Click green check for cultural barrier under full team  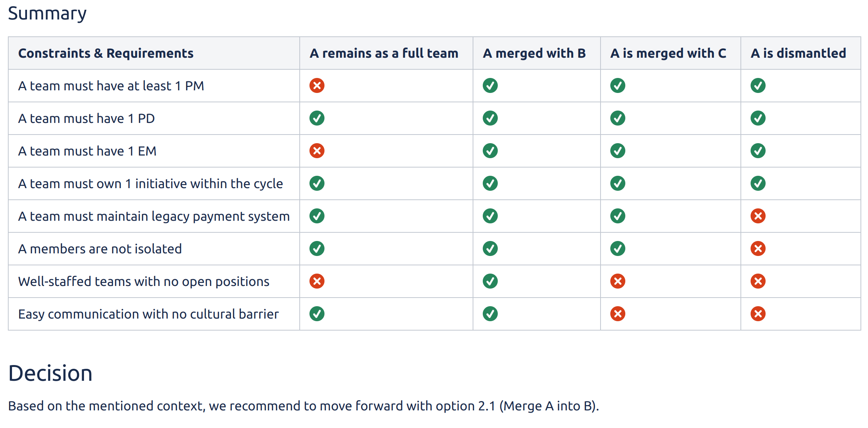pyautogui.click(x=317, y=314)
